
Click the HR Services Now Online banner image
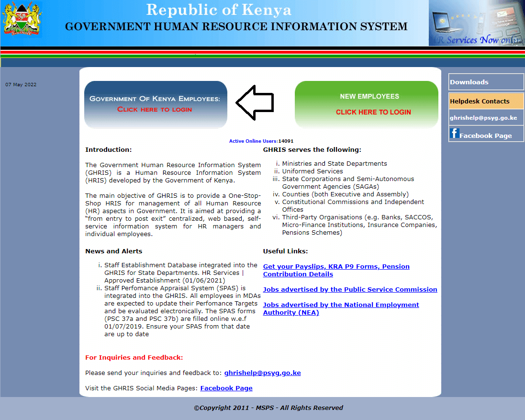tap(477, 23)
